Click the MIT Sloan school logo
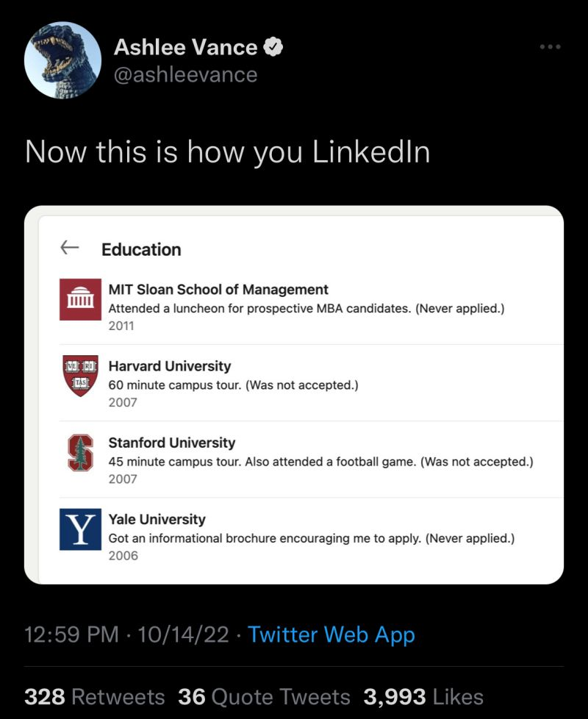This screenshot has width=588, height=719. (x=80, y=298)
